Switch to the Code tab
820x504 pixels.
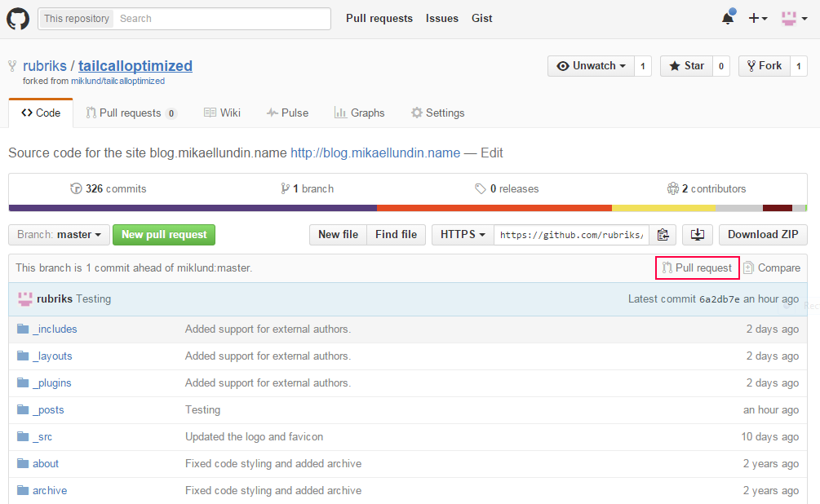(x=41, y=113)
